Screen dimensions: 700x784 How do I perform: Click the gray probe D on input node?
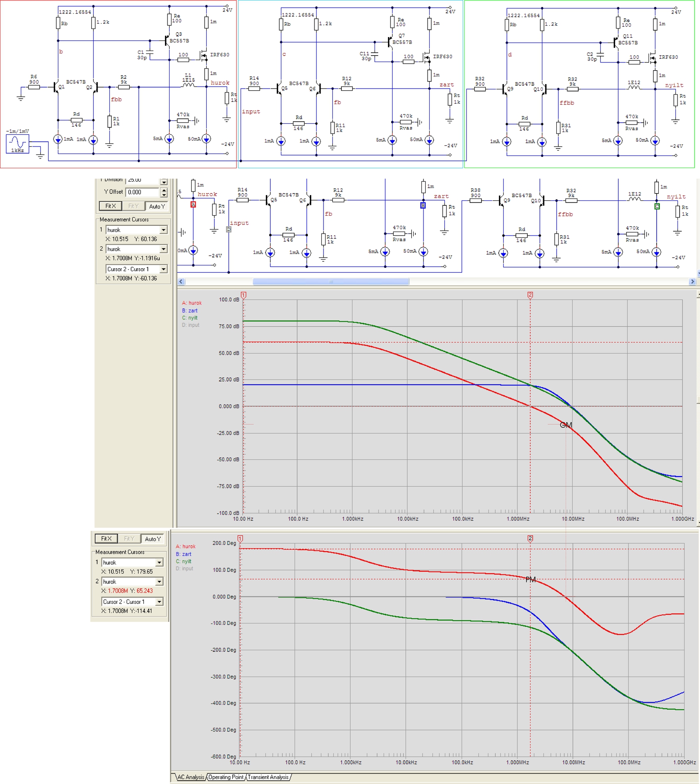(x=229, y=229)
